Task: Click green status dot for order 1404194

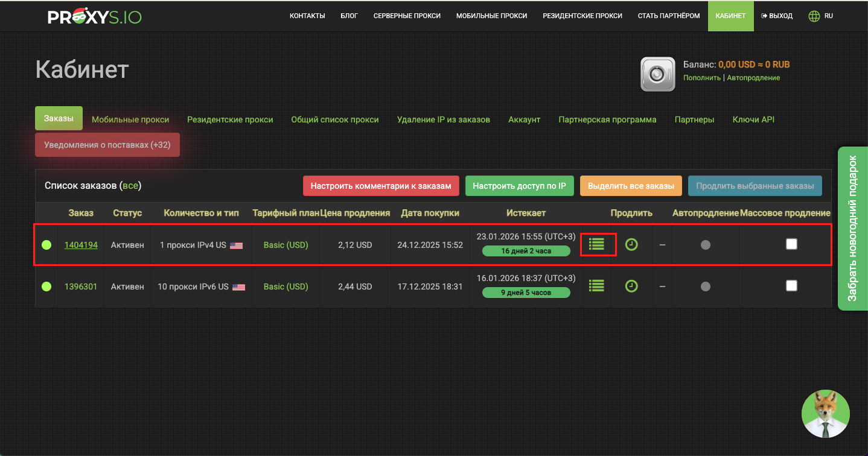Action: tap(46, 245)
